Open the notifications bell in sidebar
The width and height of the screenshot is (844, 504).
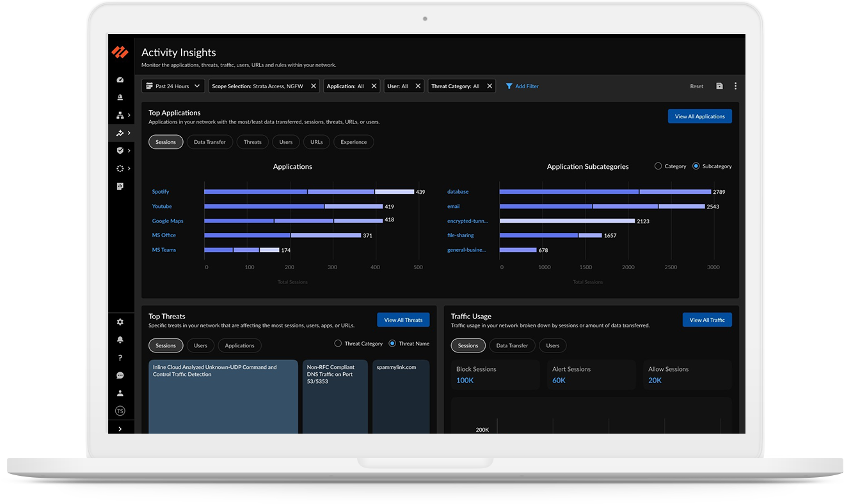(120, 340)
